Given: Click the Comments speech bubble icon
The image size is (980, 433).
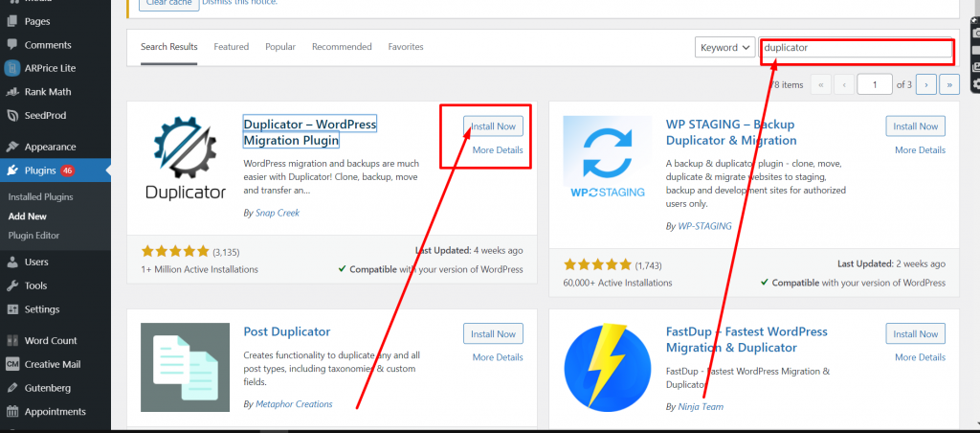Looking at the screenshot, I should coord(11,45).
